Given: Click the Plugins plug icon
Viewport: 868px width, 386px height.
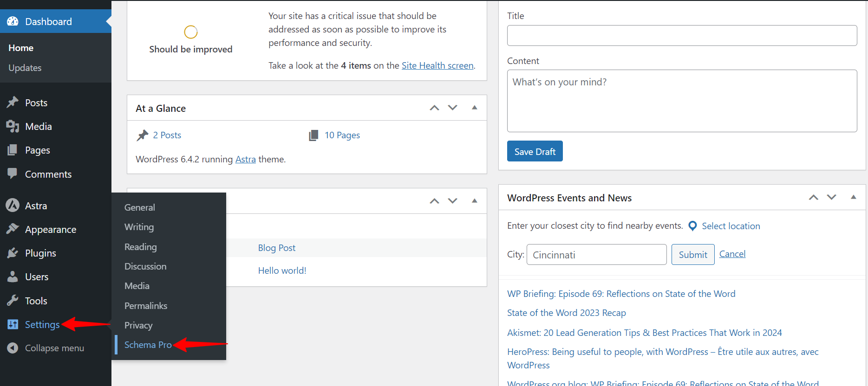Looking at the screenshot, I should click(13, 253).
